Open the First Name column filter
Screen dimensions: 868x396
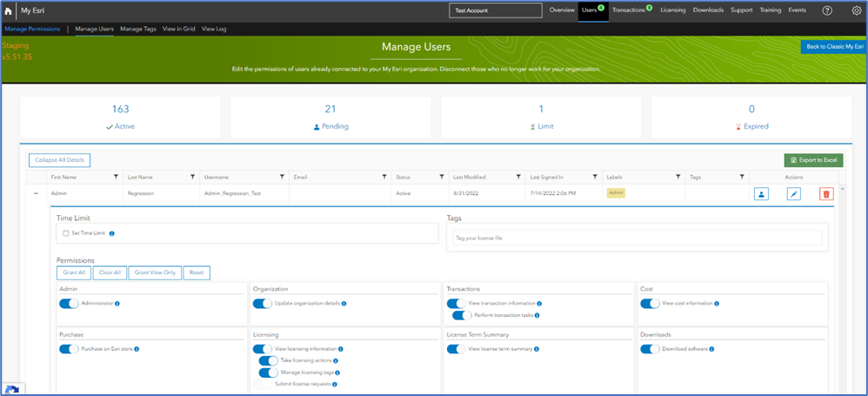click(116, 178)
